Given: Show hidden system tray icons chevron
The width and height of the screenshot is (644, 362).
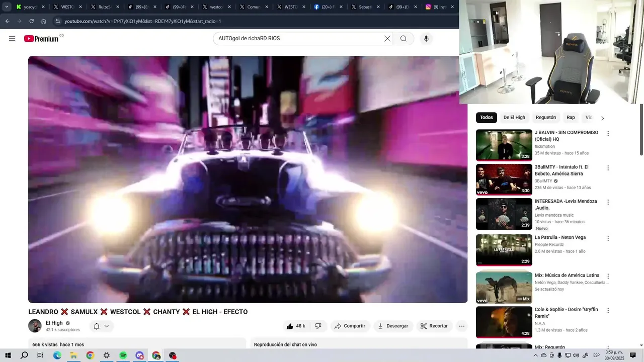Looking at the screenshot, I should tap(536, 355).
